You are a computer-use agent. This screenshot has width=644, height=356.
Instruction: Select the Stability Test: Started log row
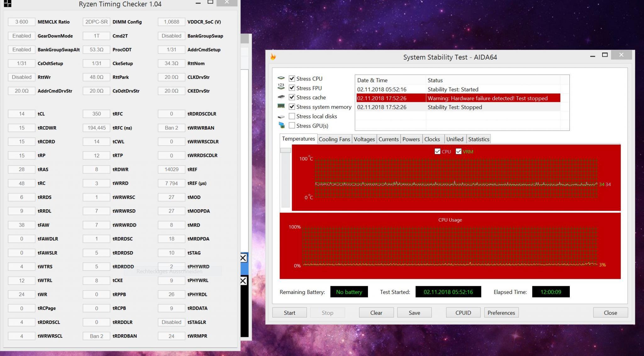458,89
